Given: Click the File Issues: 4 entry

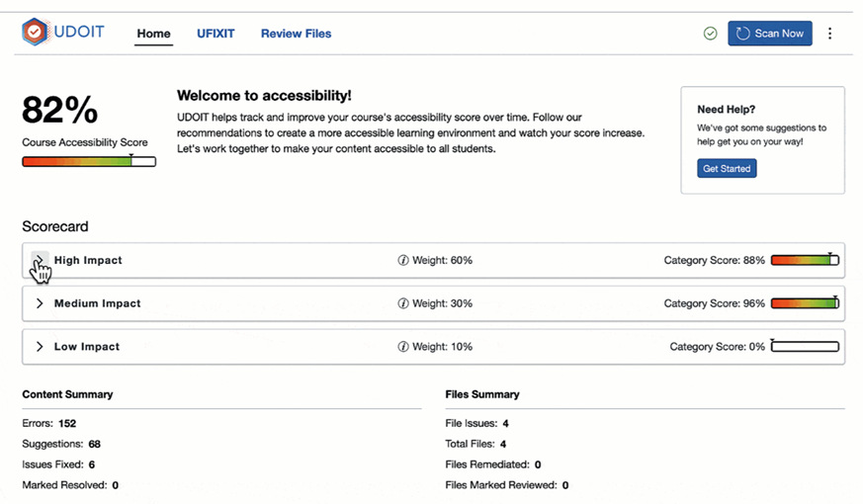Looking at the screenshot, I should [477, 424].
